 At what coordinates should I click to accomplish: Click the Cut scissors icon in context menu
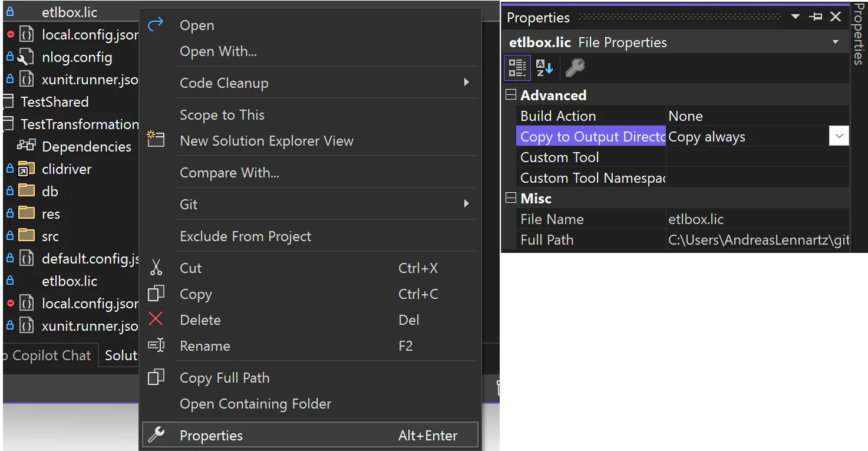tap(156, 268)
